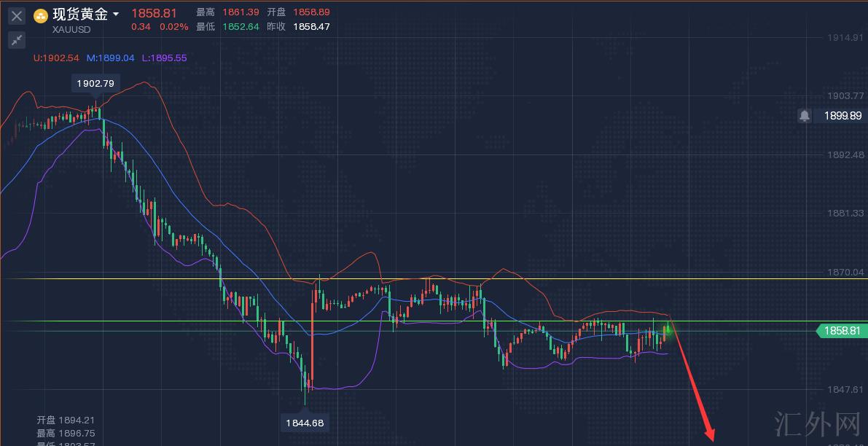Click the 1902.79 high price marker

pyautogui.click(x=95, y=84)
